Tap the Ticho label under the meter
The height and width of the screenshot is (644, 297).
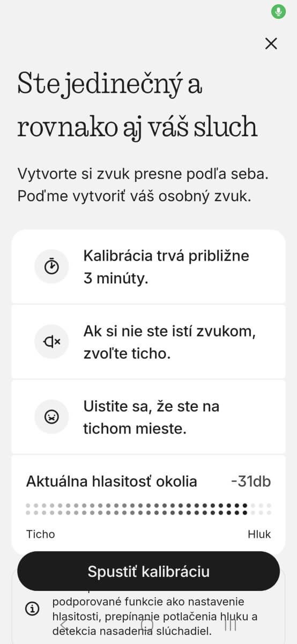(40, 534)
